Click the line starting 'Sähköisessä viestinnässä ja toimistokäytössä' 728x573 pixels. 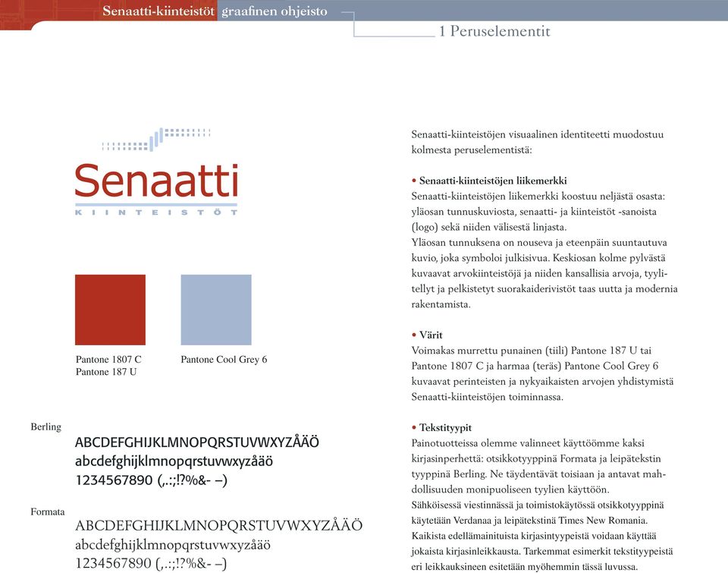pos(537,505)
